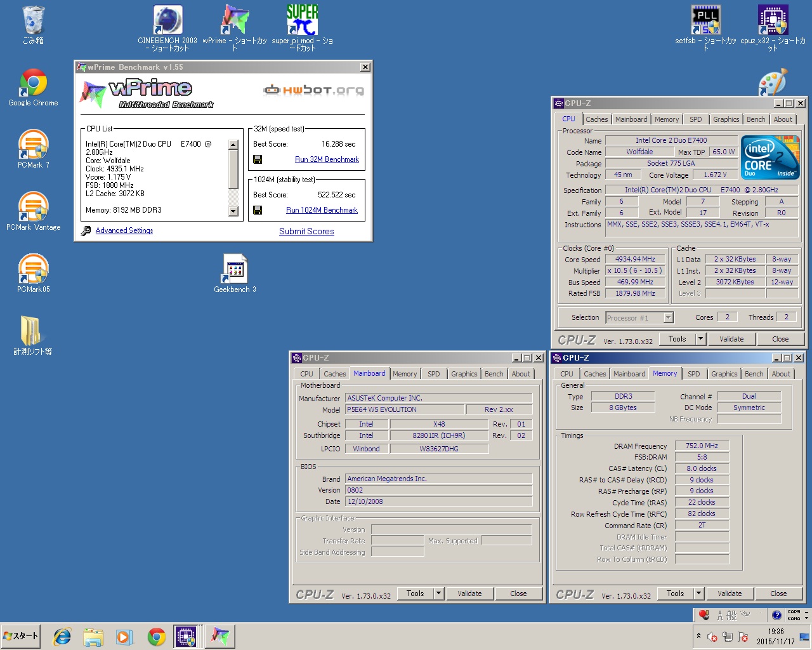Open SPD tab in Memory CPU-Z window
Image resolution: width=812 pixels, height=650 pixels.
[x=694, y=374]
